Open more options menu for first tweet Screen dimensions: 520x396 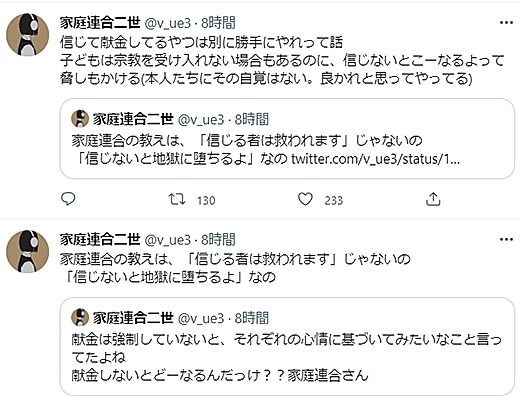point(506,23)
